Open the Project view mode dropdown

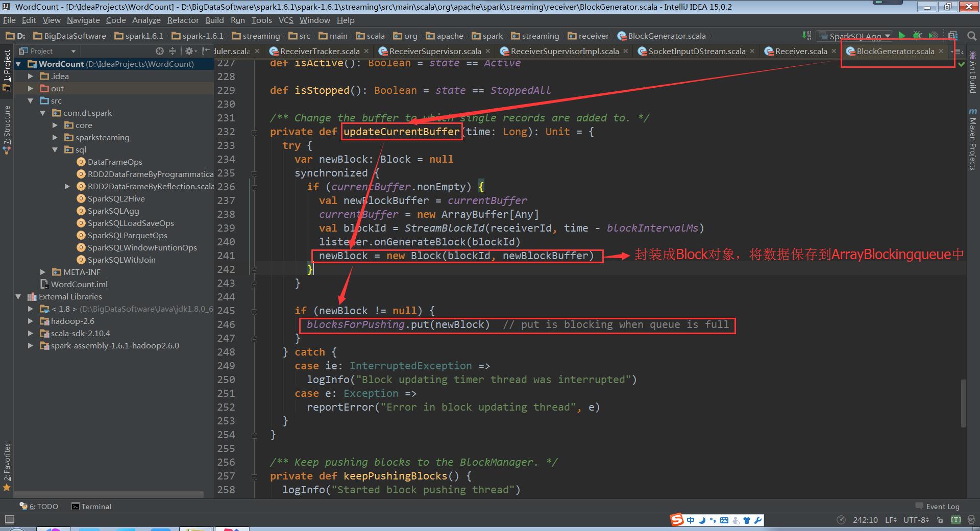47,51
